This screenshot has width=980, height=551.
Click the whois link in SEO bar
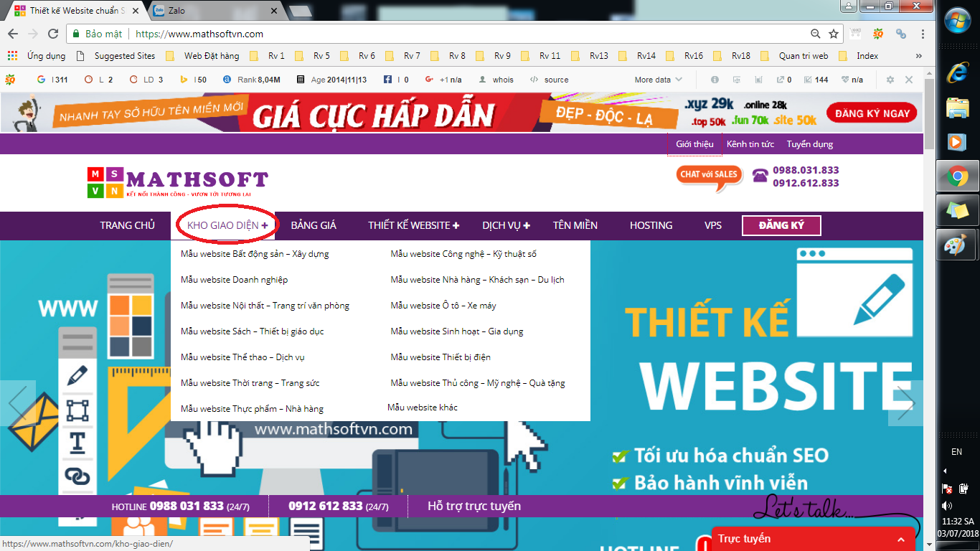496,80
